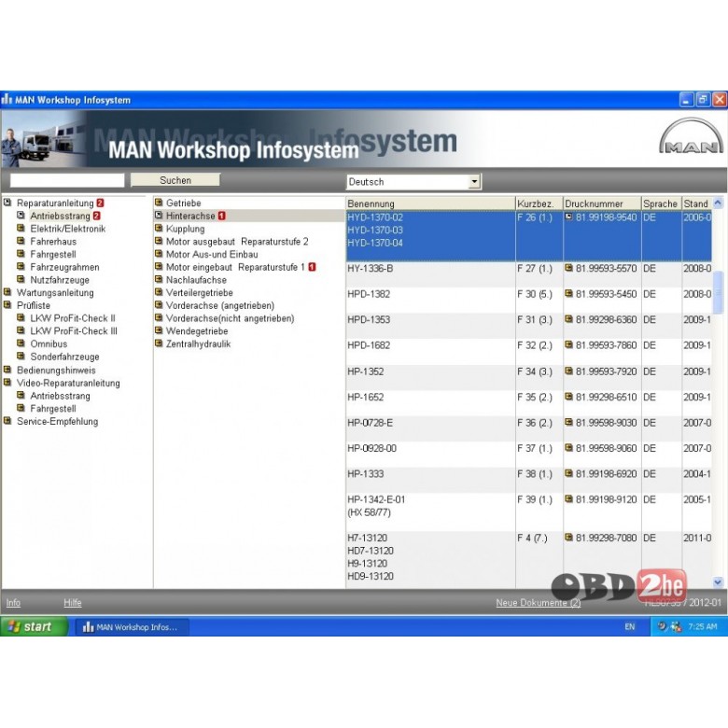Select Motor ausgebaut Reparaturstufe 2
728x728 pixels.
tap(237, 242)
